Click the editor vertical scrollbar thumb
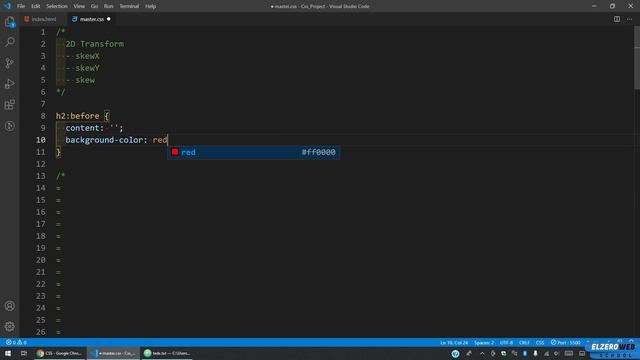 [x=637, y=58]
